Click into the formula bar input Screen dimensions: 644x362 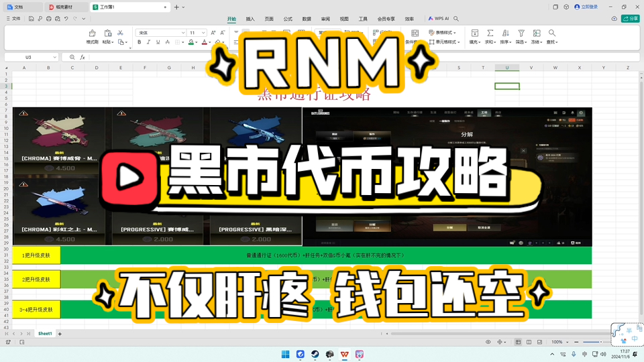[x=364, y=57]
